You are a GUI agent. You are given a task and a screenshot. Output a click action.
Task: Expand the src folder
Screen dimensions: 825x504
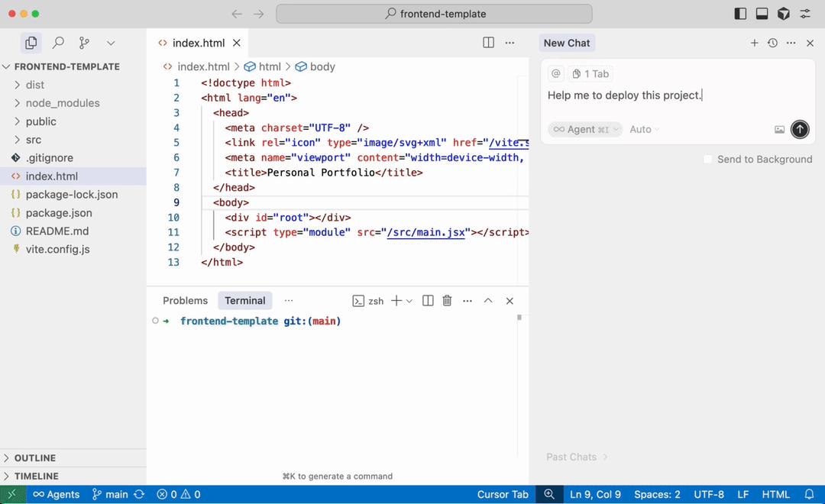click(34, 140)
